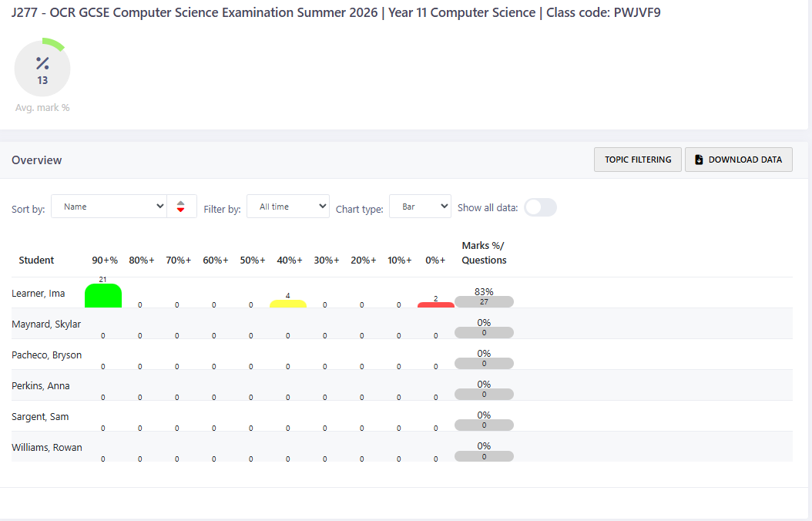Click Sargent, Sam's 0% marks bar
The image size is (812, 521).
(x=484, y=425)
